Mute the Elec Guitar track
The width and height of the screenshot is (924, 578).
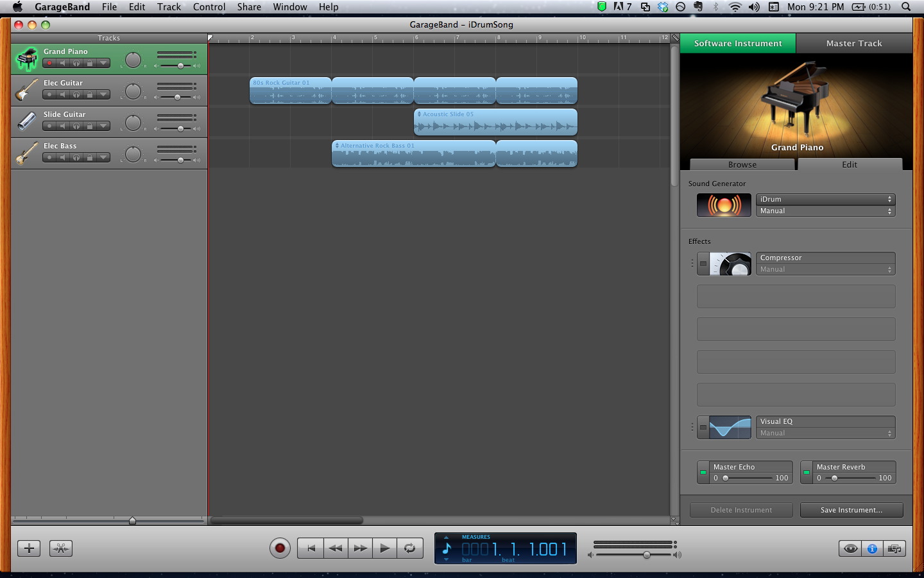63,94
